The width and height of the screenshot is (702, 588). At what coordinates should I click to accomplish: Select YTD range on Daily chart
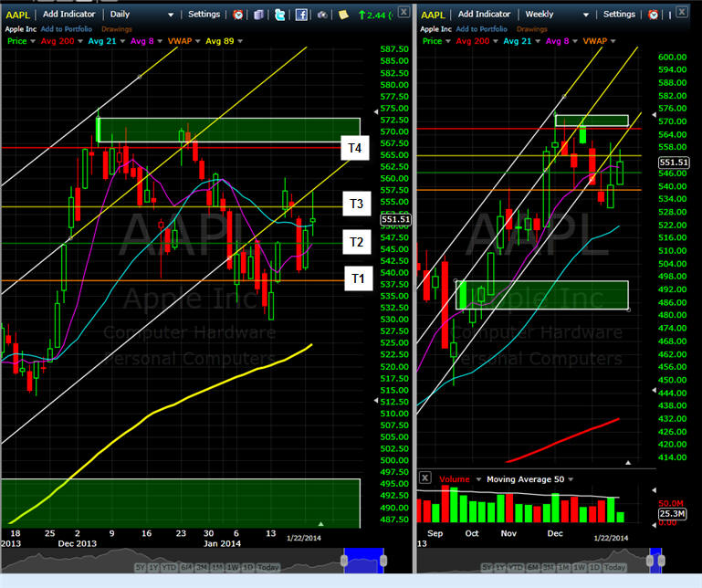169,567
